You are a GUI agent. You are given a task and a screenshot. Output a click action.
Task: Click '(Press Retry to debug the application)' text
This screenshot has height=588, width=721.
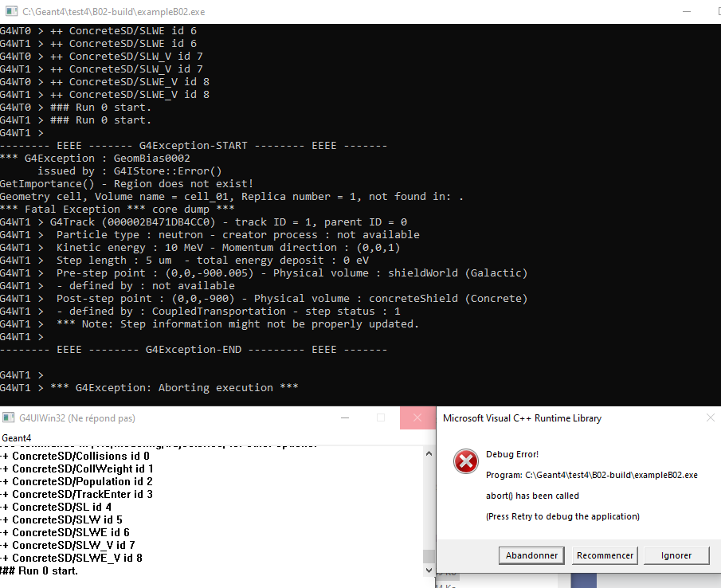click(x=562, y=516)
